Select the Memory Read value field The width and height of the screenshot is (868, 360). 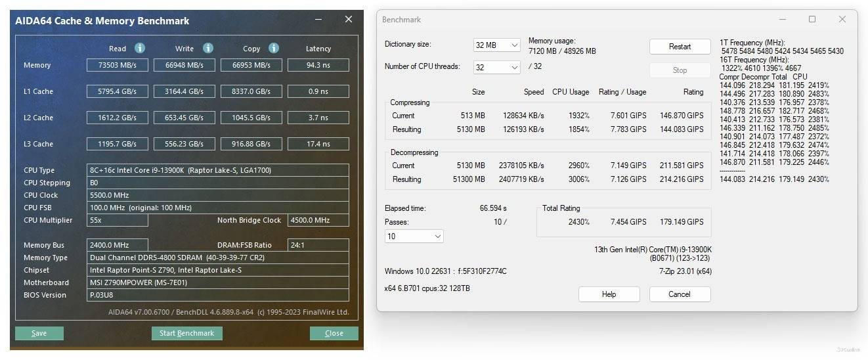coord(118,65)
